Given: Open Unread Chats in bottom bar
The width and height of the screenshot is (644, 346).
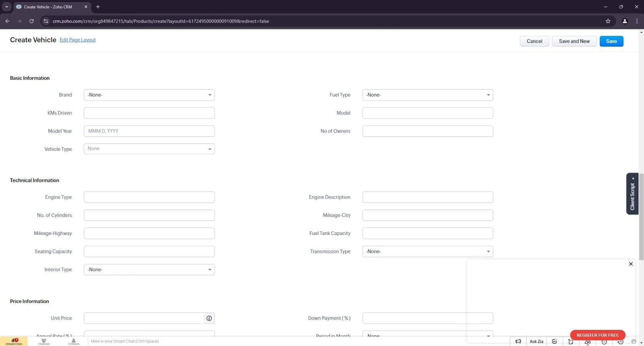Looking at the screenshot, I should pos(14,341).
